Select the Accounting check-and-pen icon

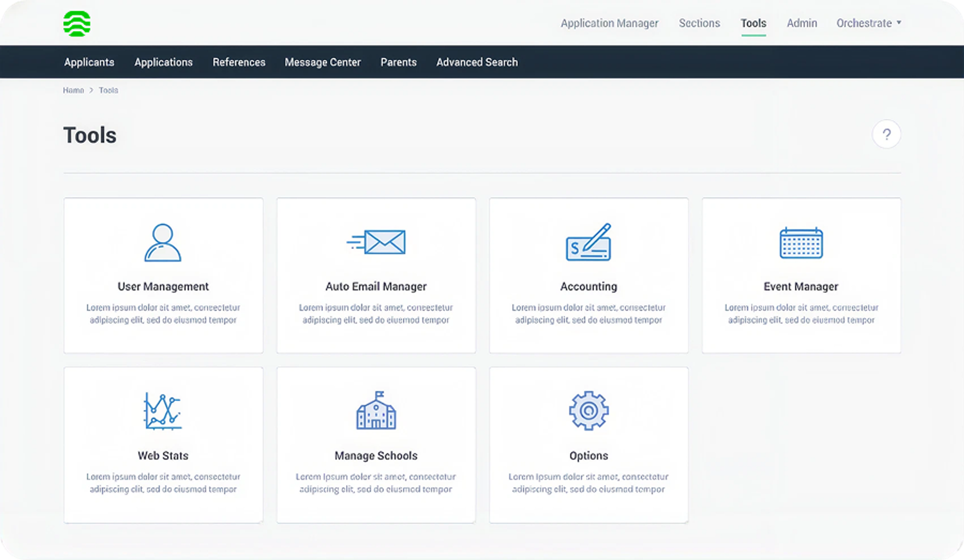588,242
